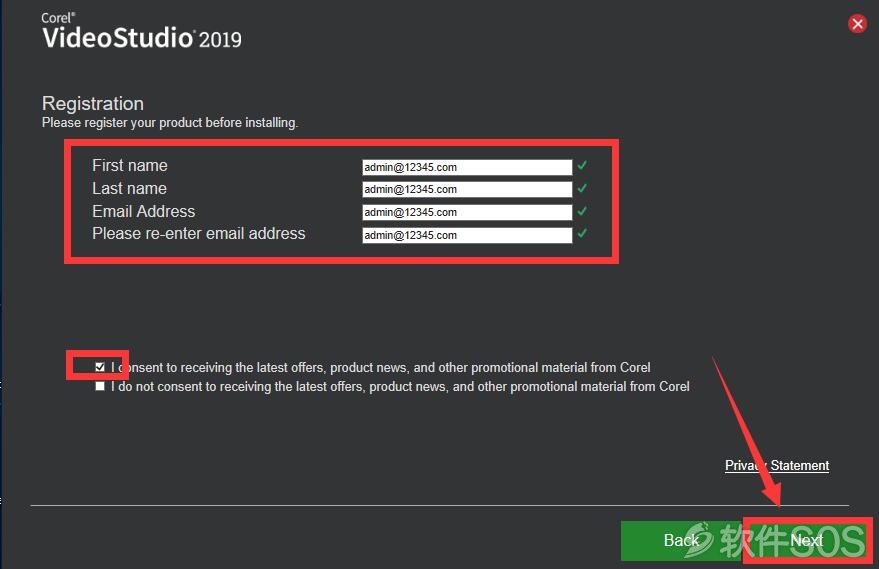Screen dimensions: 879x569
Task: Click the Last name input field
Action: [467, 189]
